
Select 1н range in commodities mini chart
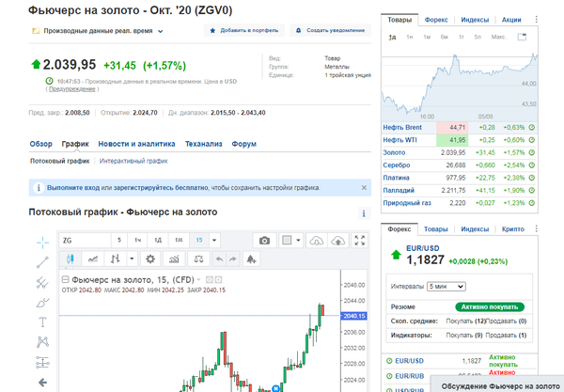click(x=409, y=37)
